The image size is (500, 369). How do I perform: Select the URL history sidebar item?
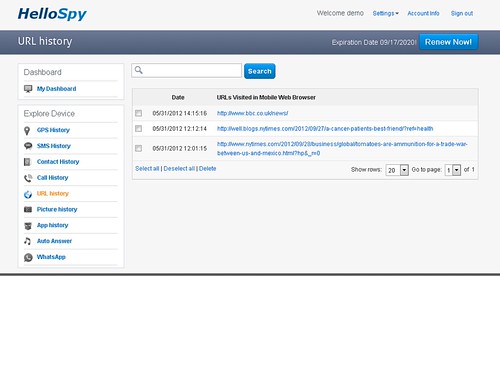point(53,194)
